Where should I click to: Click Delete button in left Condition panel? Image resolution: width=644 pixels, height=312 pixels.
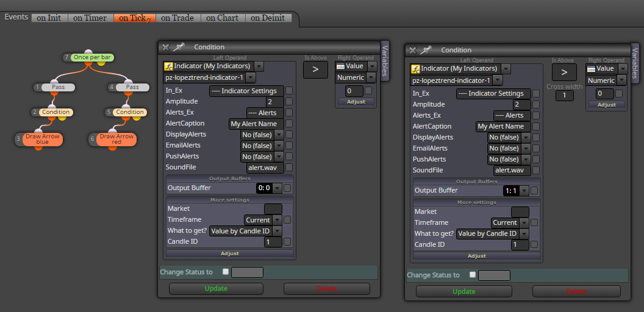(326, 289)
